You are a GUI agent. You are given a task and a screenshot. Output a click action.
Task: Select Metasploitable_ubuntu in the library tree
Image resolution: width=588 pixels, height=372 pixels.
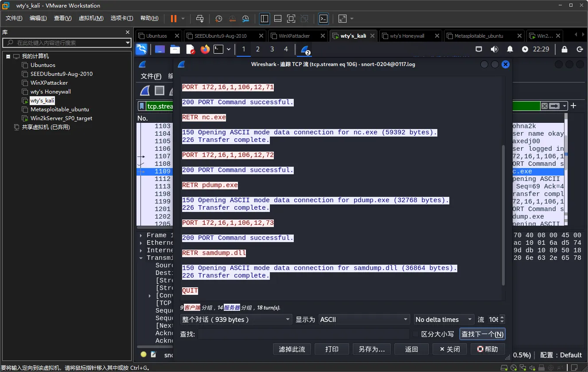59,110
